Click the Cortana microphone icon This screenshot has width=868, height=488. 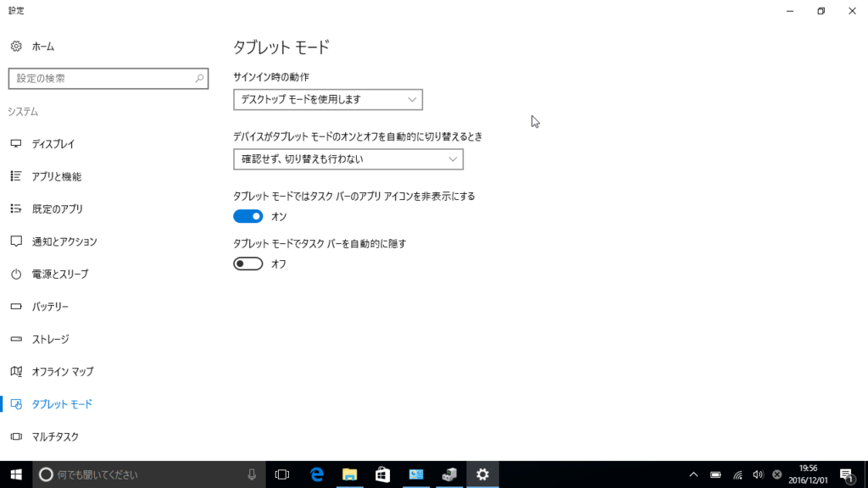[x=252, y=474]
